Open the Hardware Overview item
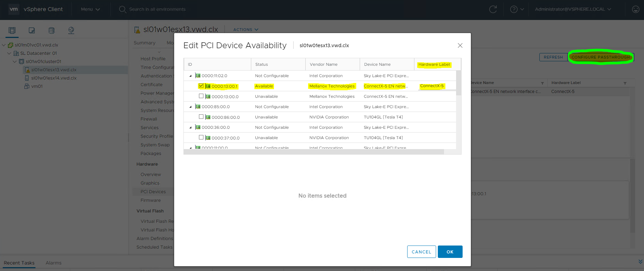This screenshot has height=271, width=644. (x=151, y=175)
